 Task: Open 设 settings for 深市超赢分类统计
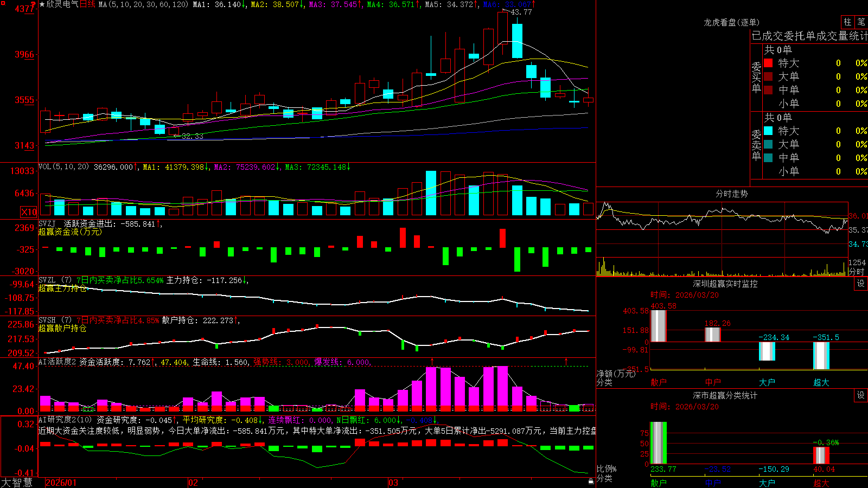[861, 395]
